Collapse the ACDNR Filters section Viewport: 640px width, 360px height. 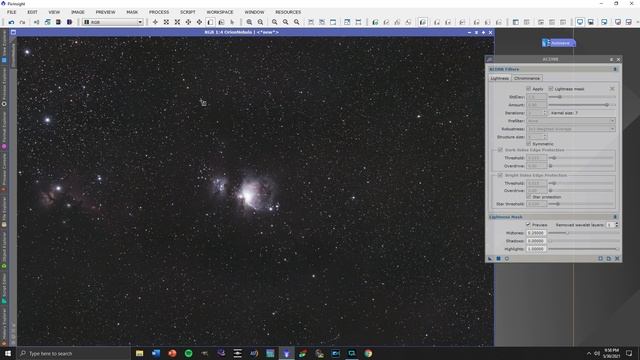615,69
